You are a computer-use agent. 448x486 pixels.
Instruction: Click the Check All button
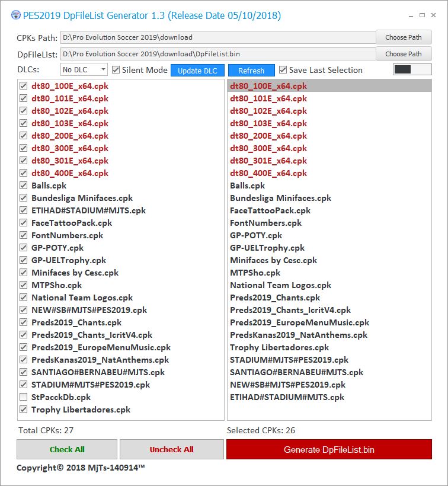point(67,449)
